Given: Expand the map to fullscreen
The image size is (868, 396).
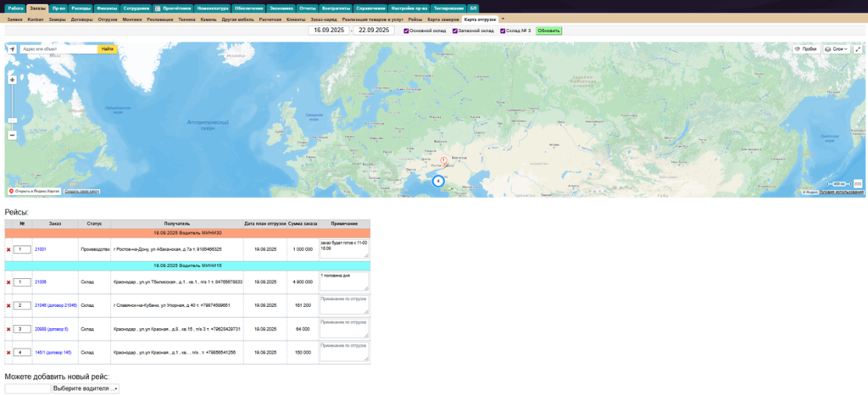Looking at the screenshot, I should click(x=858, y=49).
